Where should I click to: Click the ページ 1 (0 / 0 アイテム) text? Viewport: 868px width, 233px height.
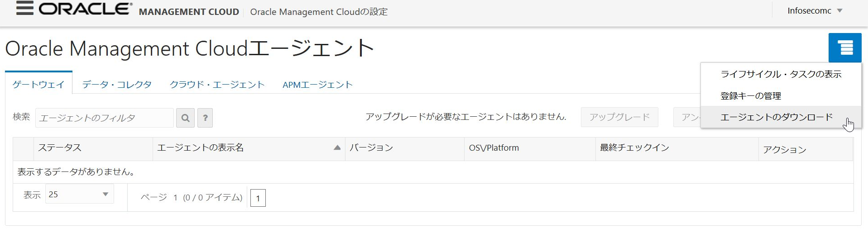(192, 198)
